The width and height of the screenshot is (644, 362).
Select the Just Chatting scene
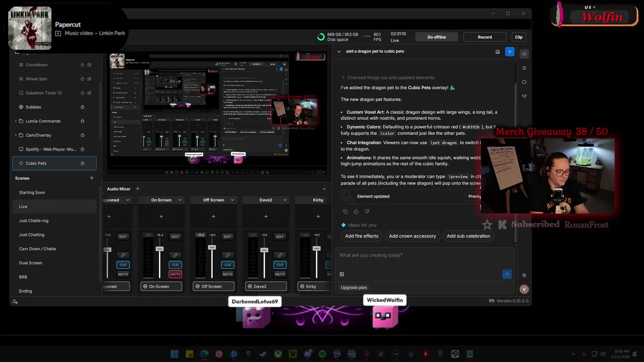pyautogui.click(x=54, y=235)
